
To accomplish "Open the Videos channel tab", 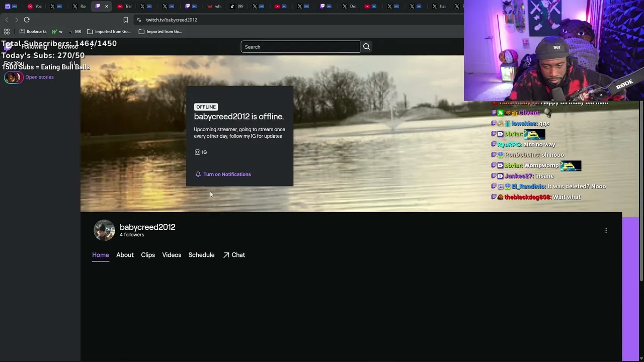I will [172, 255].
